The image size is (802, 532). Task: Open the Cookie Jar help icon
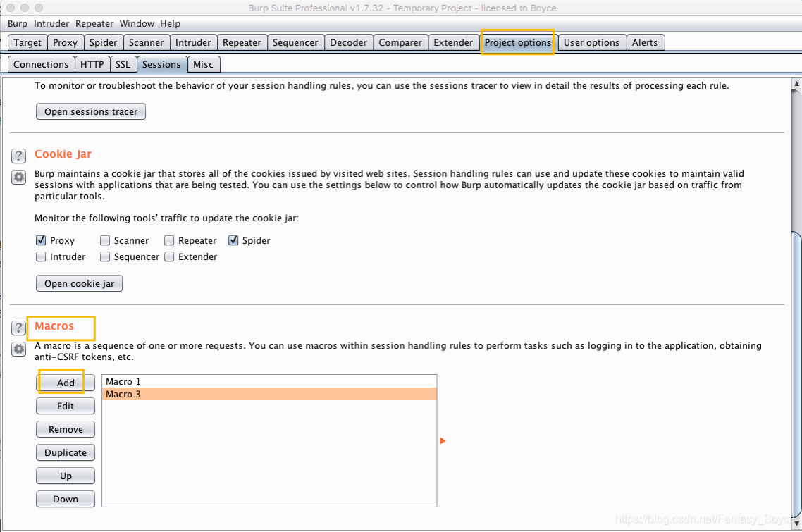(18, 156)
